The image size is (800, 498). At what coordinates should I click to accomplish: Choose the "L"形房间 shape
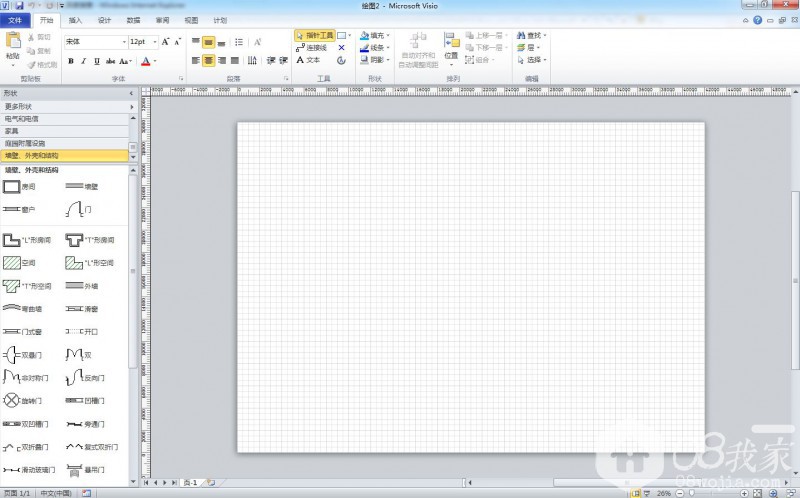(x=12, y=240)
